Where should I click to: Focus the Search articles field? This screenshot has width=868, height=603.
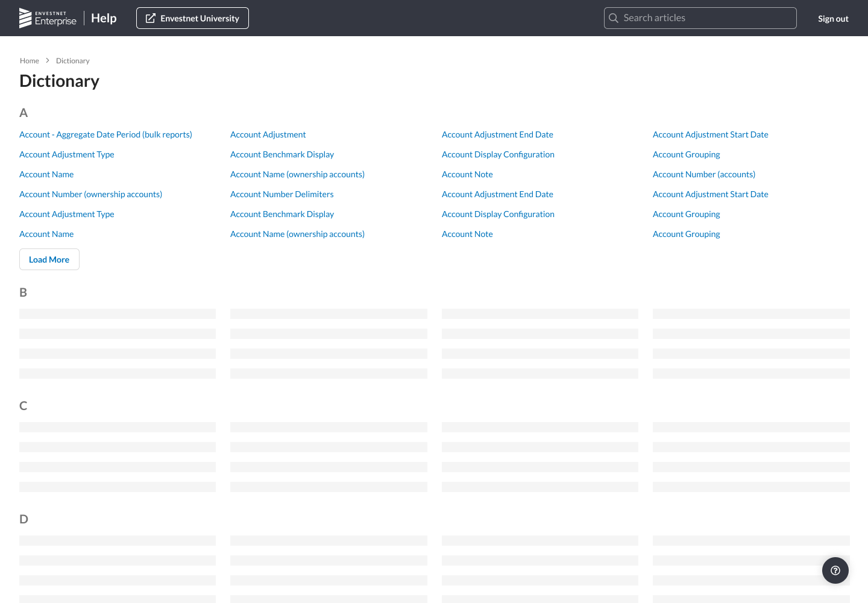click(706, 18)
